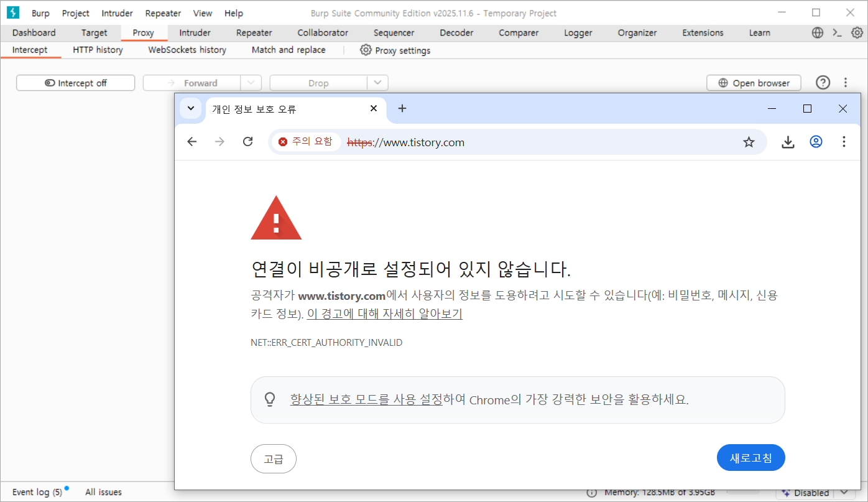The width and height of the screenshot is (868, 502).
Task: Expand the Disabled AI dropdown in status bar
Action: 844,493
